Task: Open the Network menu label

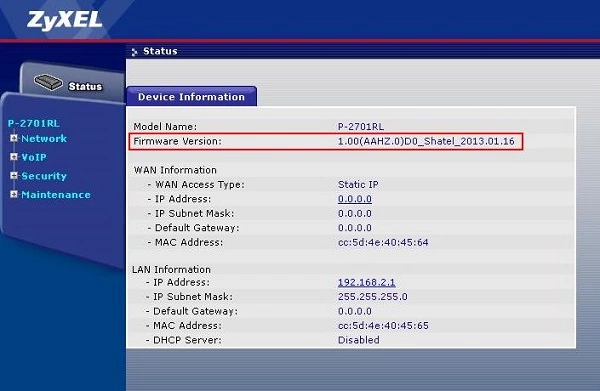Action: [x=44, y=138]
